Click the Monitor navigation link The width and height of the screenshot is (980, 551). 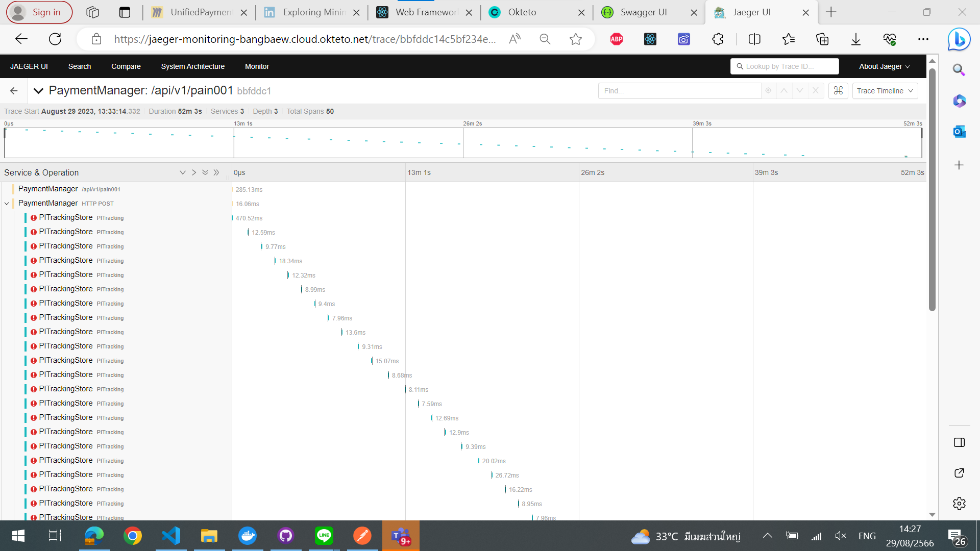coord(257,66)
